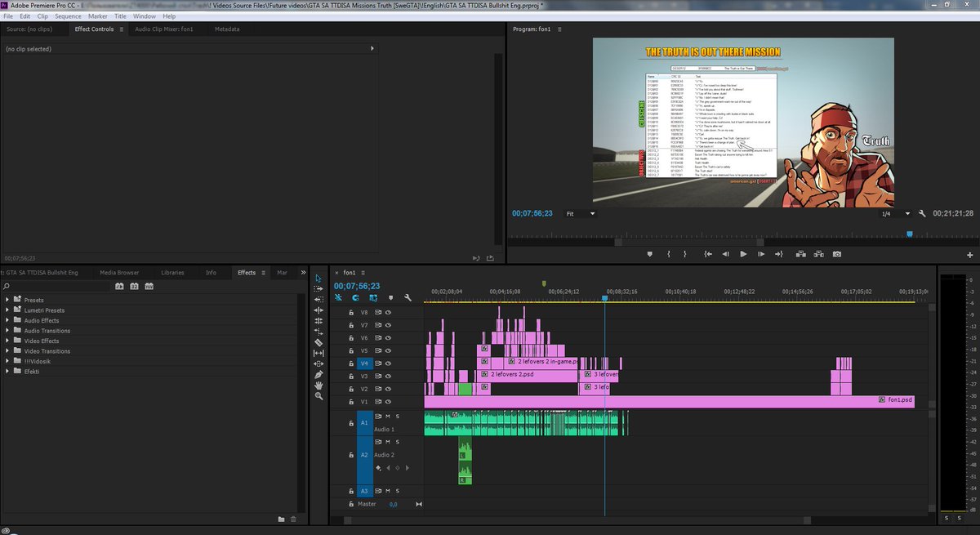Open the Marker menu
The width and height of the screenshot is (980, 535).
(97, 16)
